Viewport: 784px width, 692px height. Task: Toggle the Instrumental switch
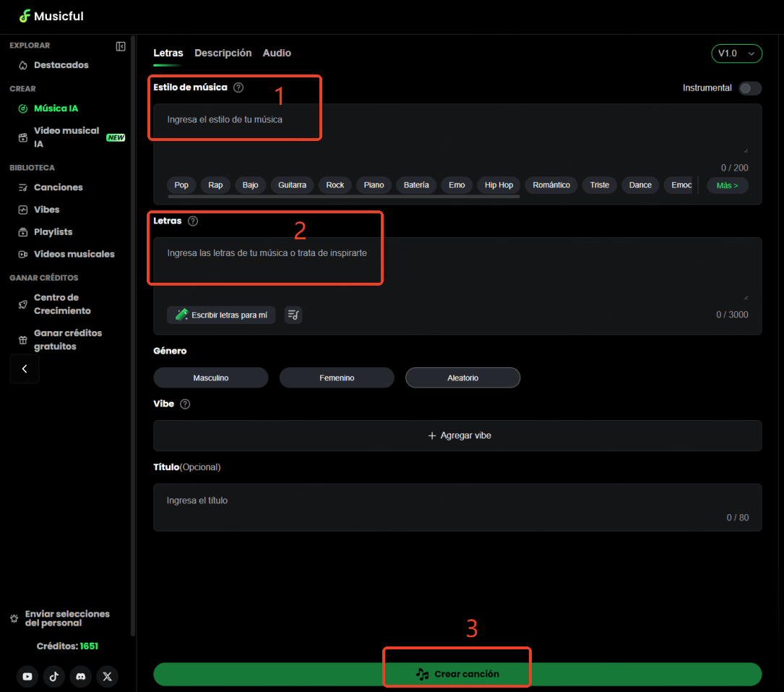[749, 88]
